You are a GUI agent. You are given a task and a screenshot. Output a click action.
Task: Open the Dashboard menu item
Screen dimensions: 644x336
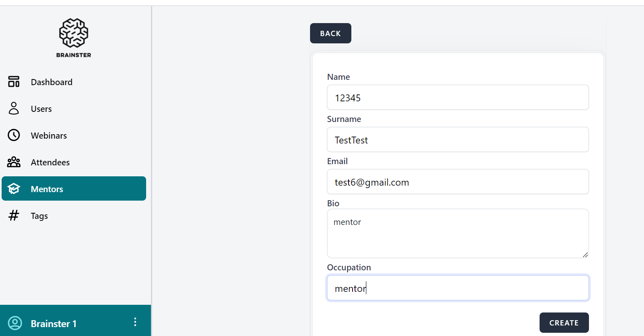click(51, 82)
